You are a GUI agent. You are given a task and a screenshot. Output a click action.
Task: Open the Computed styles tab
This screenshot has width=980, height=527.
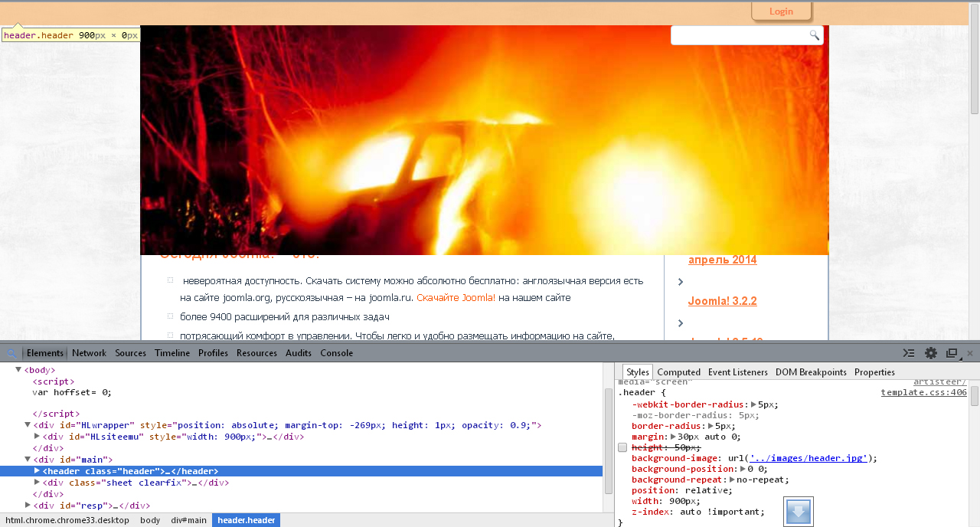pos(678,372)
